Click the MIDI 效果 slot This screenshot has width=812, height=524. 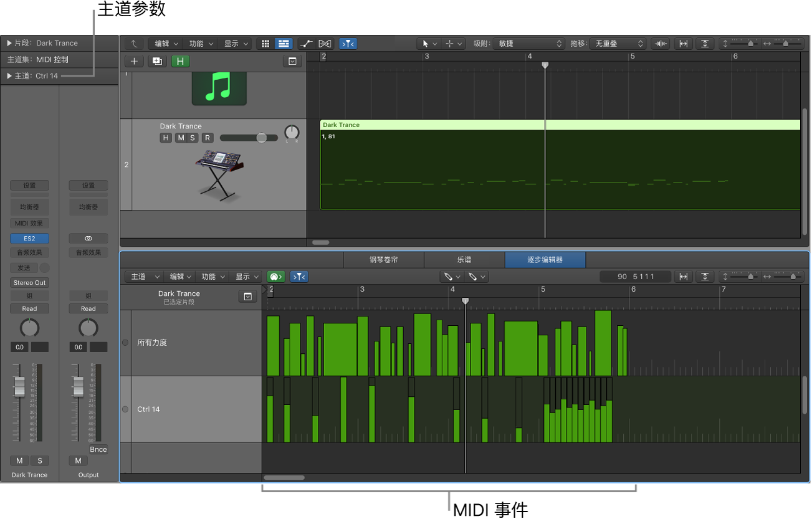click(29, 224)
